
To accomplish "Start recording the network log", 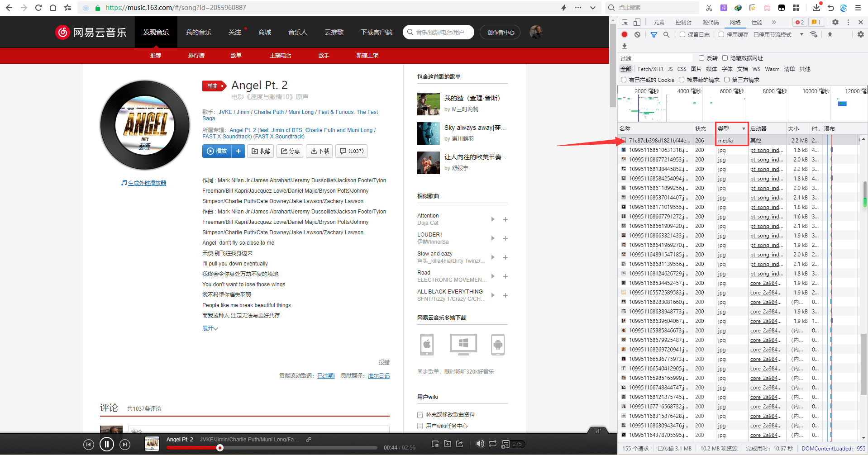I will [625, 34].
